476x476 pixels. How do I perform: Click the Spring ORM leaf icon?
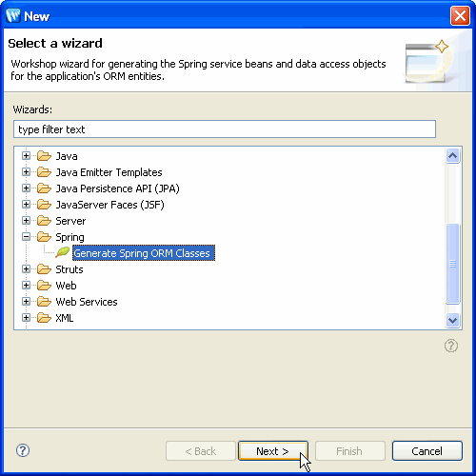62,252
